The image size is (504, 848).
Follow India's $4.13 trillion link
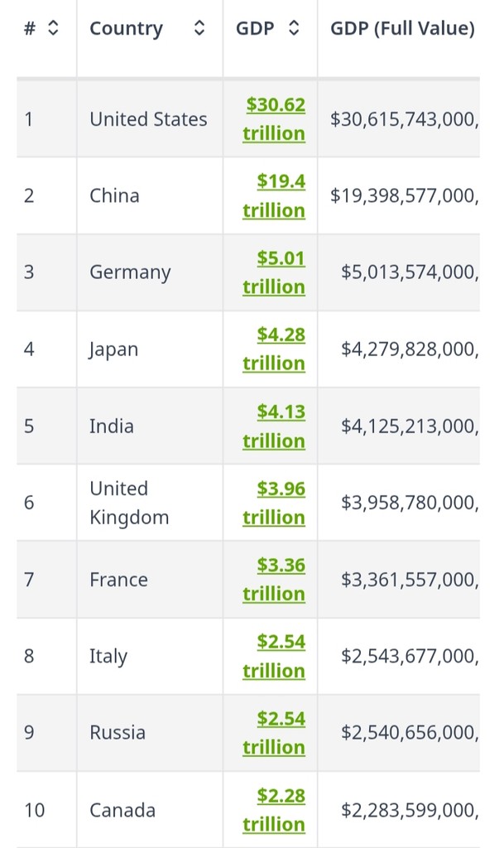point(275,426)
